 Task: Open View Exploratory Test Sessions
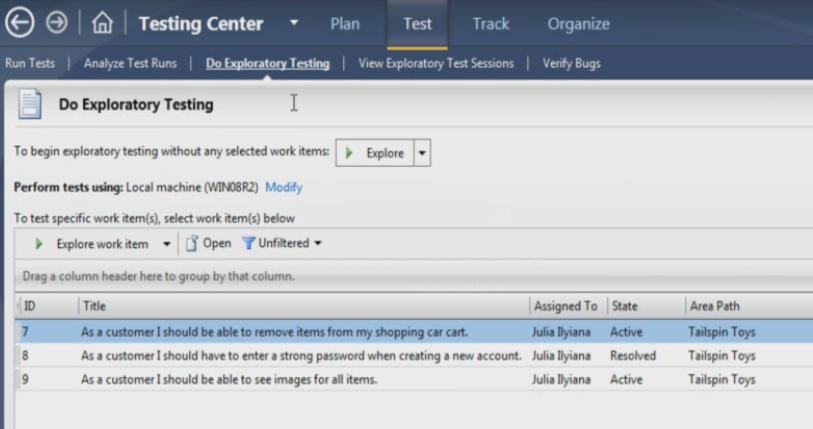pyautogui.click(x=436, y=63)
